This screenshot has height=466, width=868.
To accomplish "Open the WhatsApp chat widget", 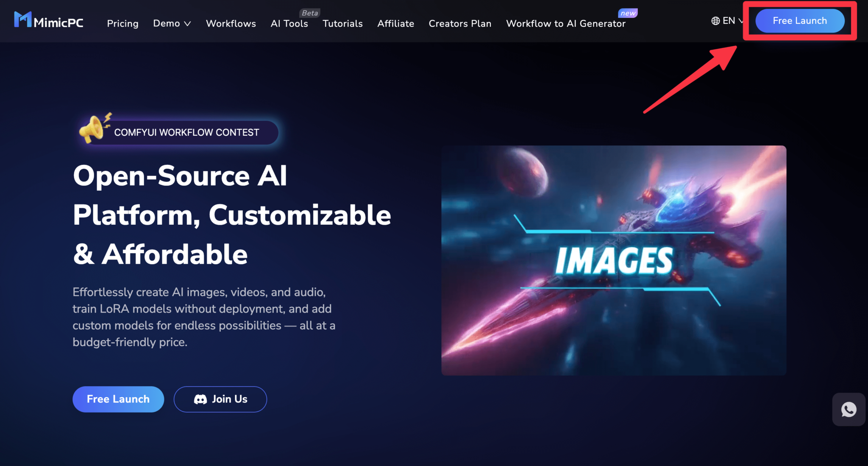I will (x=849, y=409).
